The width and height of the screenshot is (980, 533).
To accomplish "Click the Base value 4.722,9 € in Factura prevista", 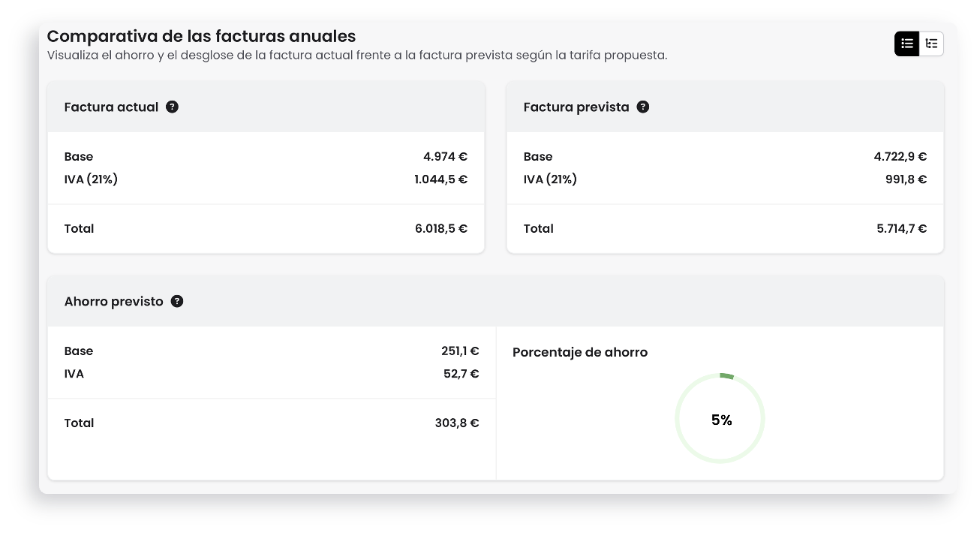I will (900, 156).
